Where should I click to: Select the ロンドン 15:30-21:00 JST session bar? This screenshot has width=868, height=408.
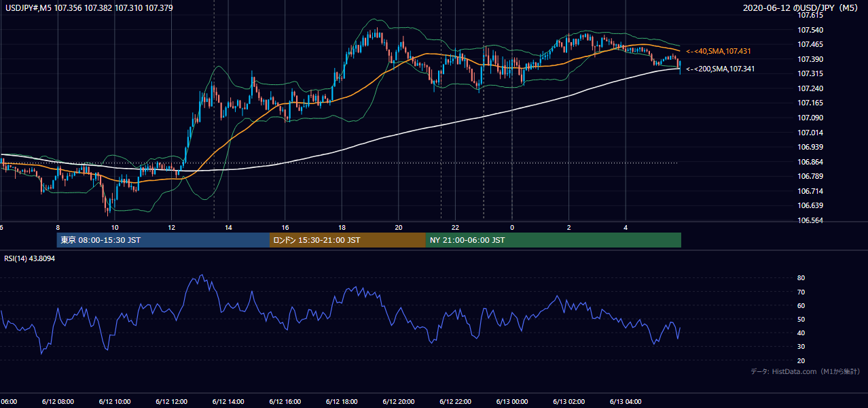pyautogui.click(x=348, y=240)
